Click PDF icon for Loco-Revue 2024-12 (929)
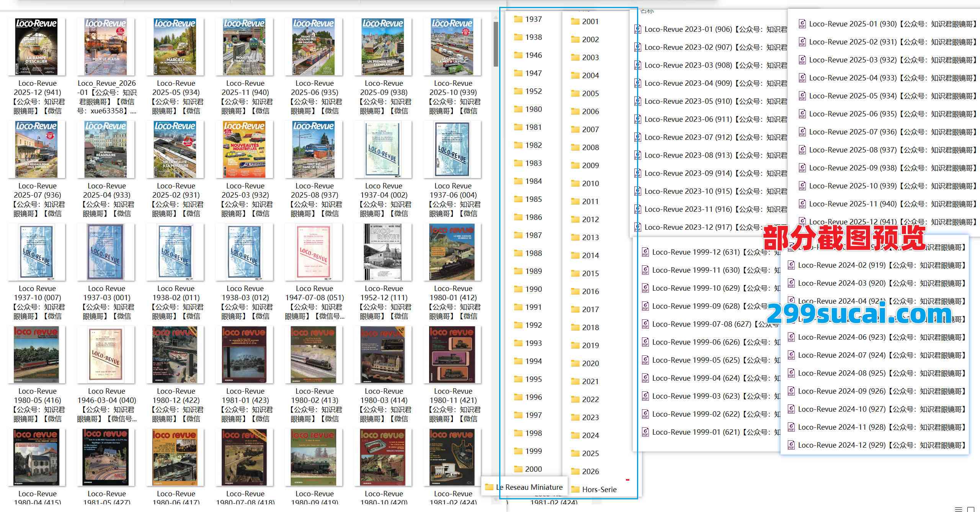This screenshot has height=512, width=980. [x=791, y=445]
